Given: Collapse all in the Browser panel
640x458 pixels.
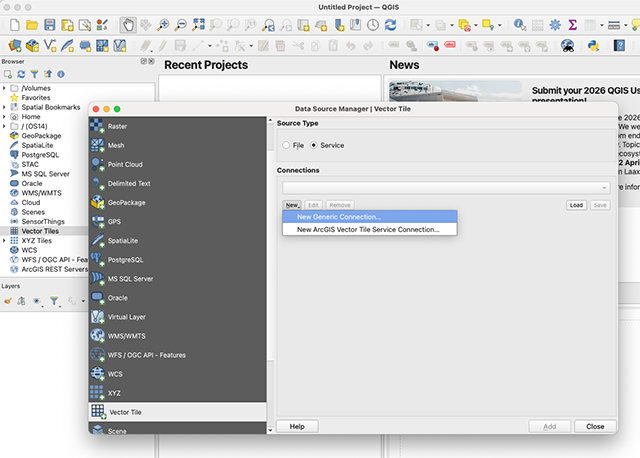Looking at the screenshot, I should (48, 74).
